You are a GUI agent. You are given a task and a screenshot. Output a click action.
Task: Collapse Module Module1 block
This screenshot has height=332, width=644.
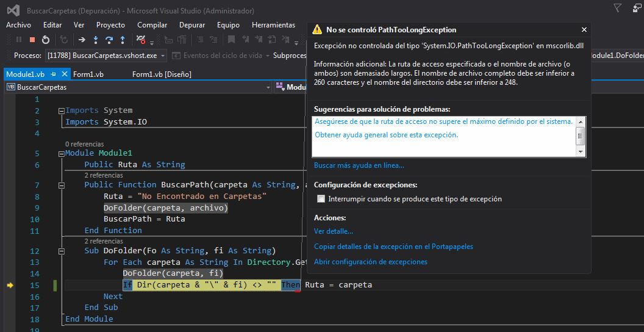point(62,153)
